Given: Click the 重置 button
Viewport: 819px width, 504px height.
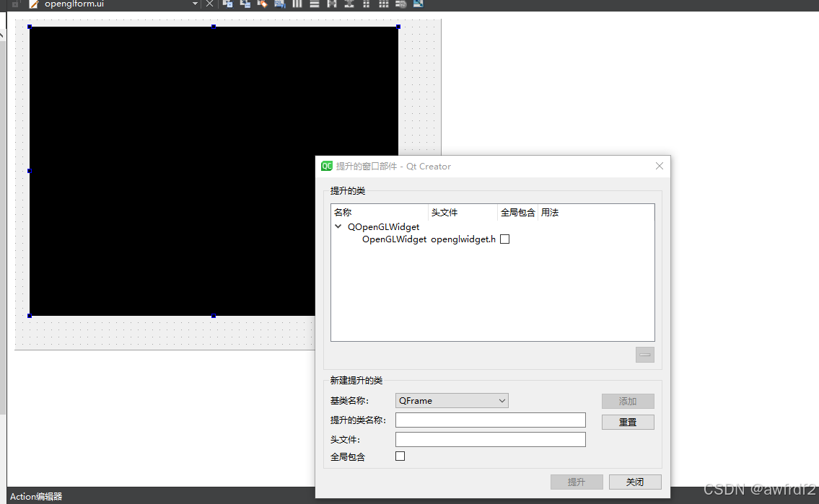Looking at the screenshot, I should [x=628, y=422].
